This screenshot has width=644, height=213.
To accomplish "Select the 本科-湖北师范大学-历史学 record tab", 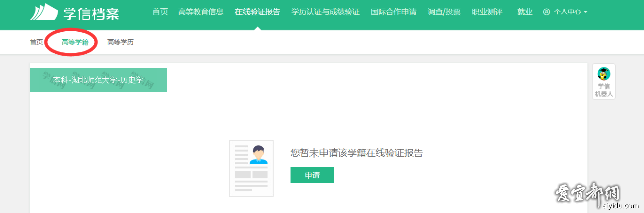I will click(98, 80).
